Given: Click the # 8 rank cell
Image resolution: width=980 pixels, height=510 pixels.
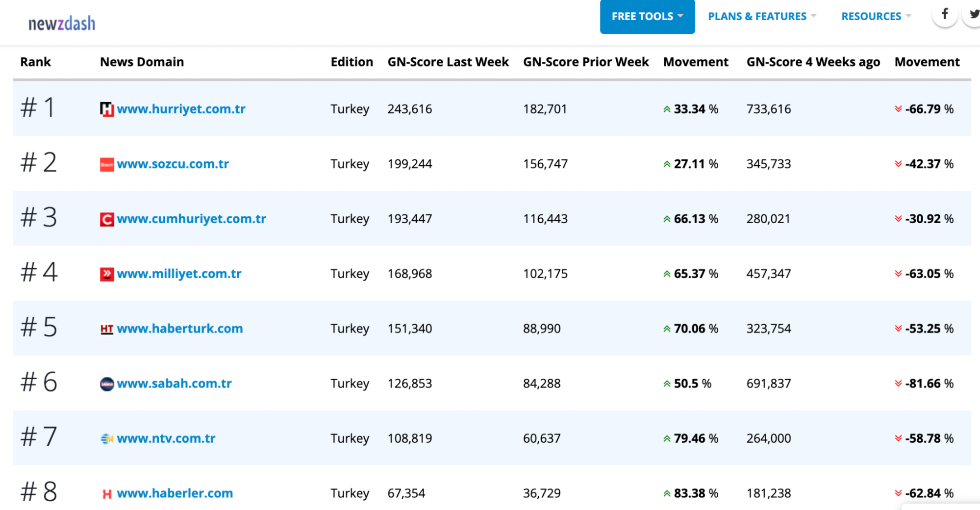Looking at the screenshot, I should coord(38,492).
